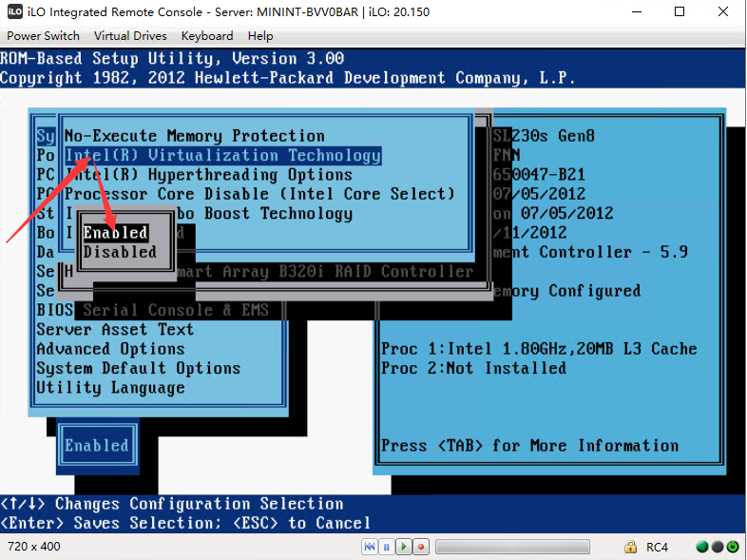Select Enabled in the popup list

pos(116,233)
